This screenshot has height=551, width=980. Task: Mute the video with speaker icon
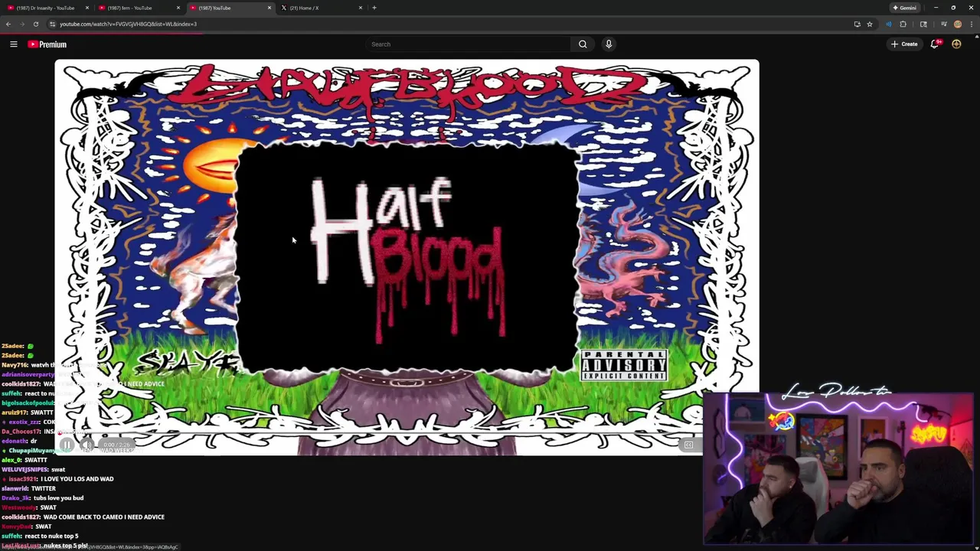point(87,445)
